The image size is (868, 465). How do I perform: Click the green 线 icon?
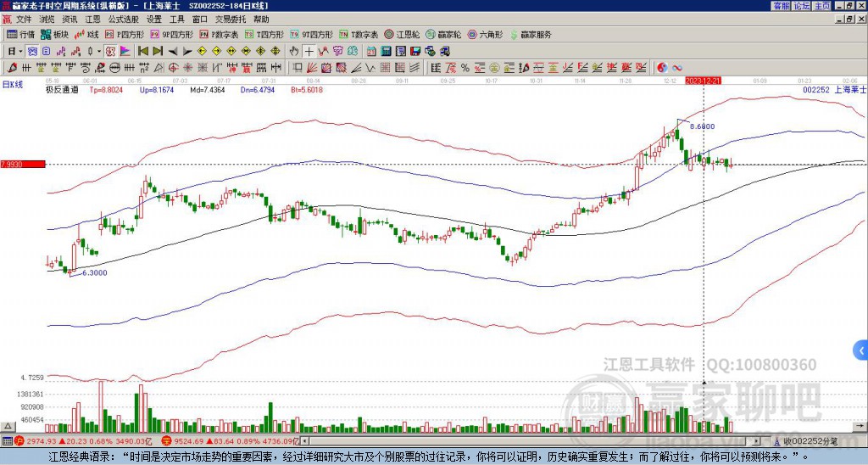point(353,52)
